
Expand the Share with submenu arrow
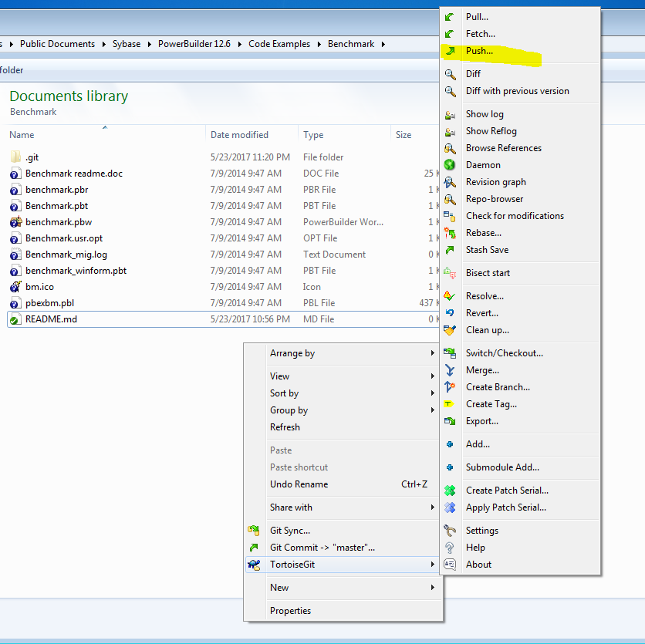click(x=432, y=507)
